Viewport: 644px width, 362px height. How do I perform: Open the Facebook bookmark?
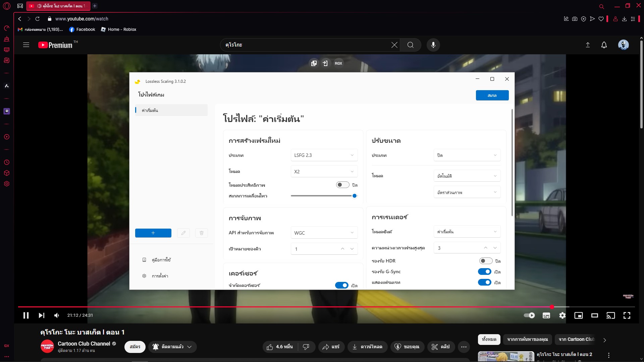click(82, 29)
